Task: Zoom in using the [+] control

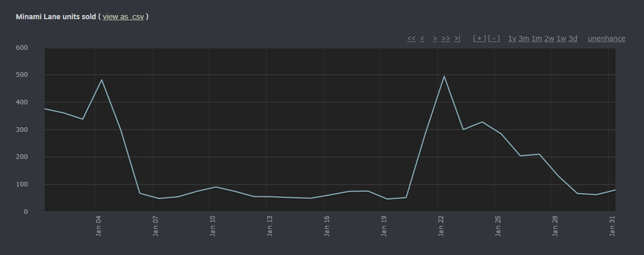Action: [479, 38]
